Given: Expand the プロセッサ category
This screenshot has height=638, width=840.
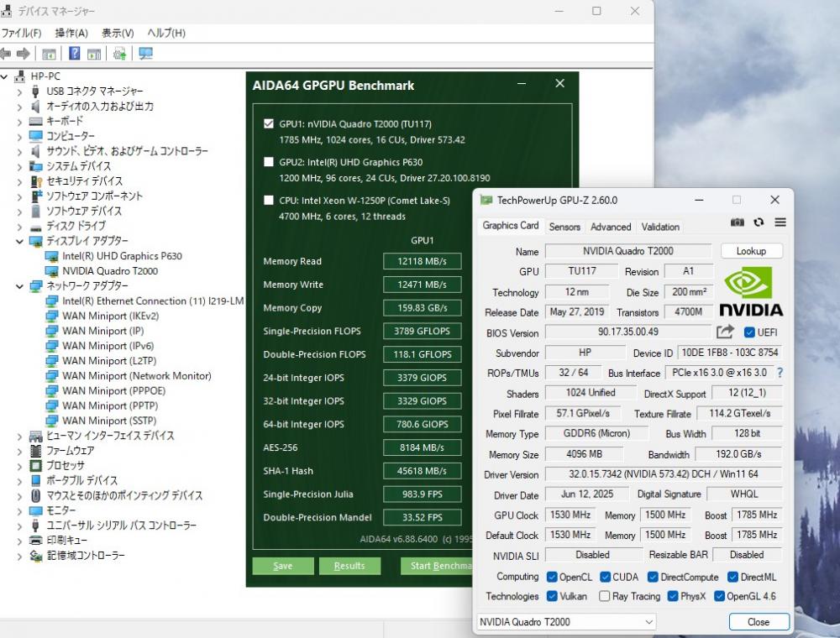Looking at the screenshot, I should point(20,466).
